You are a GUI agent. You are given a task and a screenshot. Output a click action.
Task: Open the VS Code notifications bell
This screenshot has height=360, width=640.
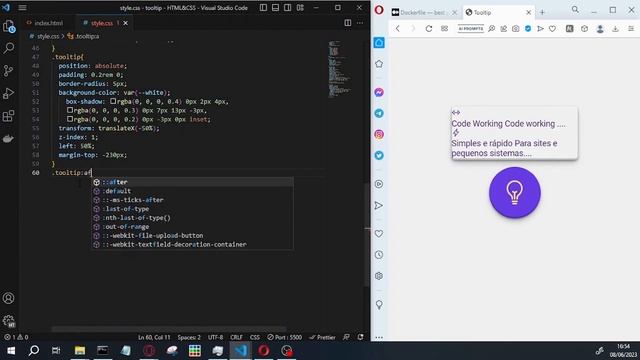click(360, 337)
